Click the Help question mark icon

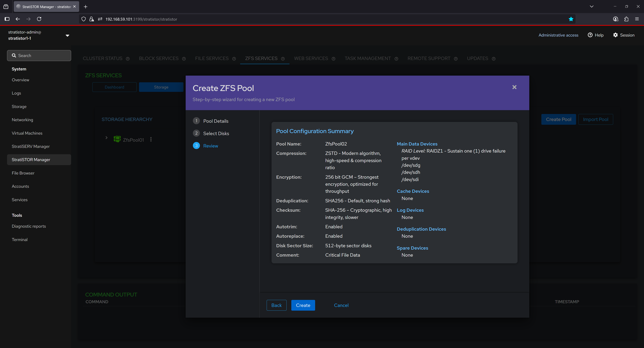(x=590, y=35)
